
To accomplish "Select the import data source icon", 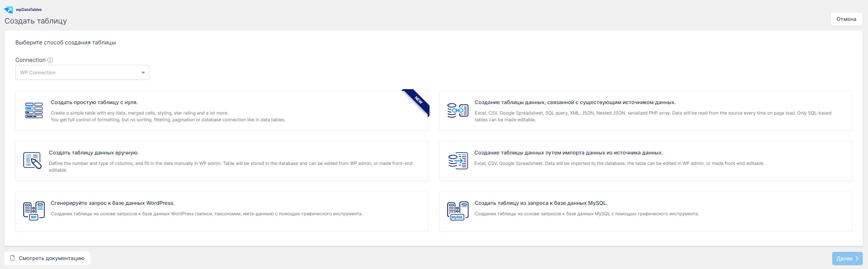I will [x=458, y=161].
